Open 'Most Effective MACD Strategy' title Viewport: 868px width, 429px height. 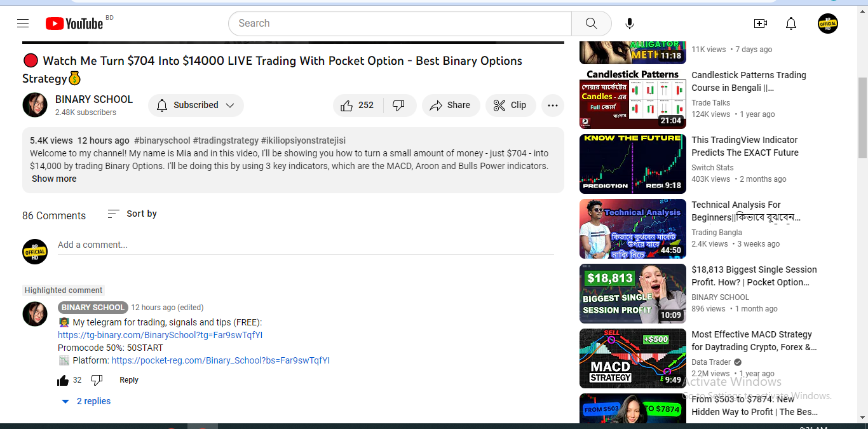click(x=754, y=341)
